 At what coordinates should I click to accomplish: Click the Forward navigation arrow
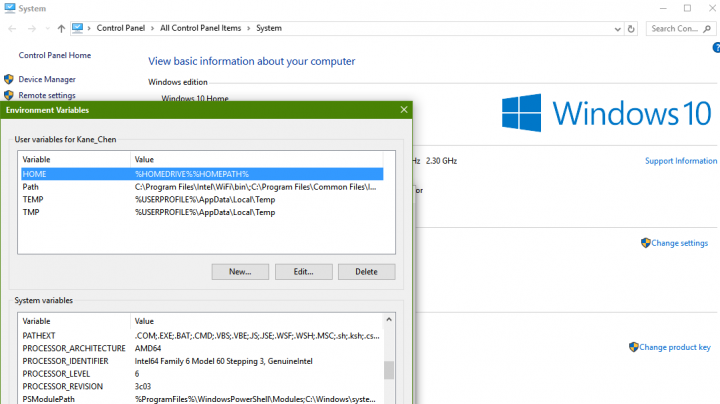(32, 28)
